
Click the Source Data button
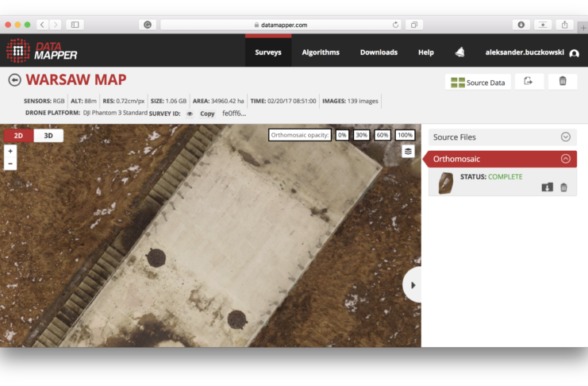477,83
